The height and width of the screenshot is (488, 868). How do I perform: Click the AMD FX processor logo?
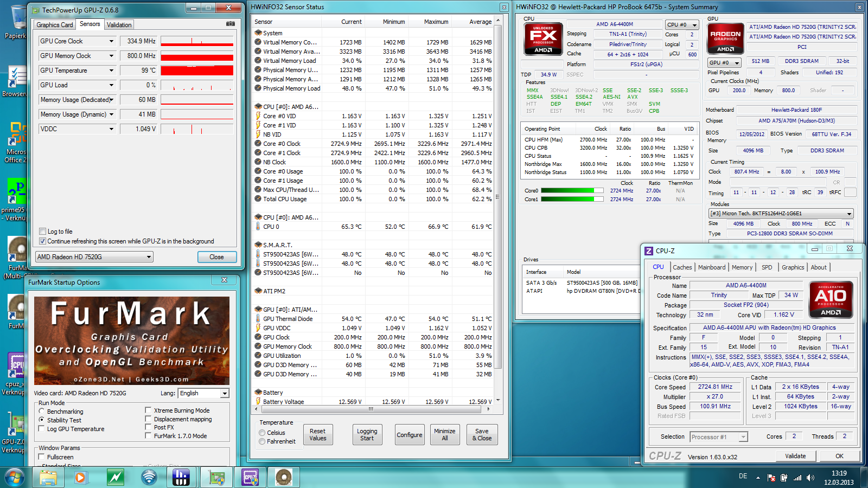click(543, 39)
